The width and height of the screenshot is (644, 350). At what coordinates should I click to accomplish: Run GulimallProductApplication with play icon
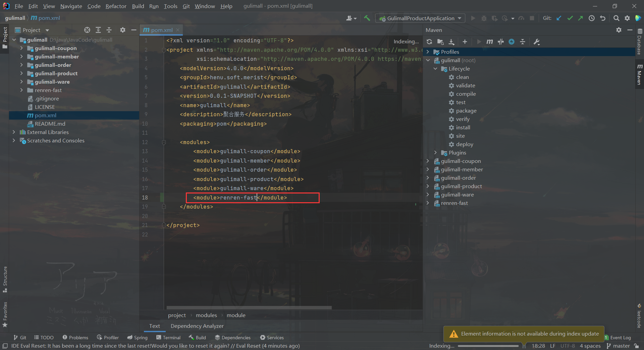point(473,18)
